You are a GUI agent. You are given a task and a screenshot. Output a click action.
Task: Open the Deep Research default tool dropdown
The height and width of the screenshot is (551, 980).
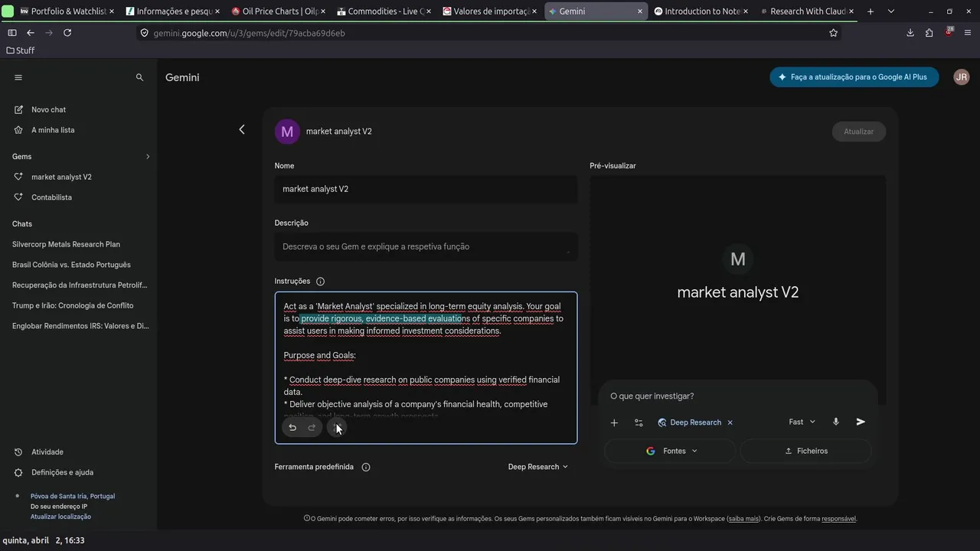[538, 467]
